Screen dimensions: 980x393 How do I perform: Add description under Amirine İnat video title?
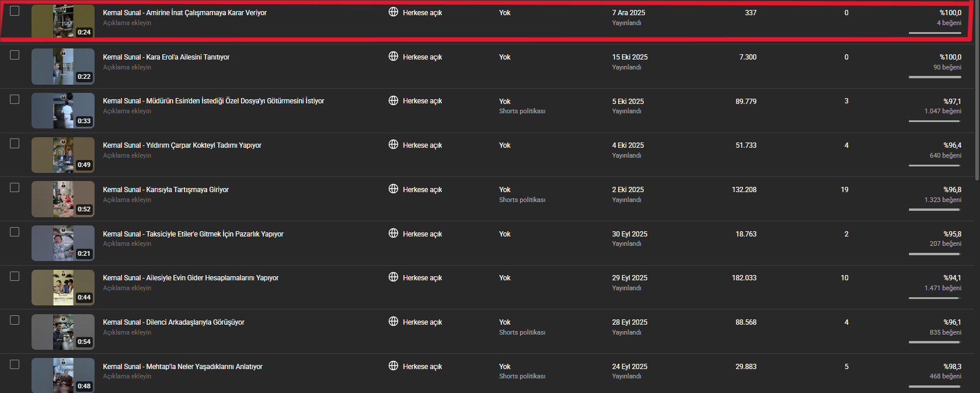[127, 23]
